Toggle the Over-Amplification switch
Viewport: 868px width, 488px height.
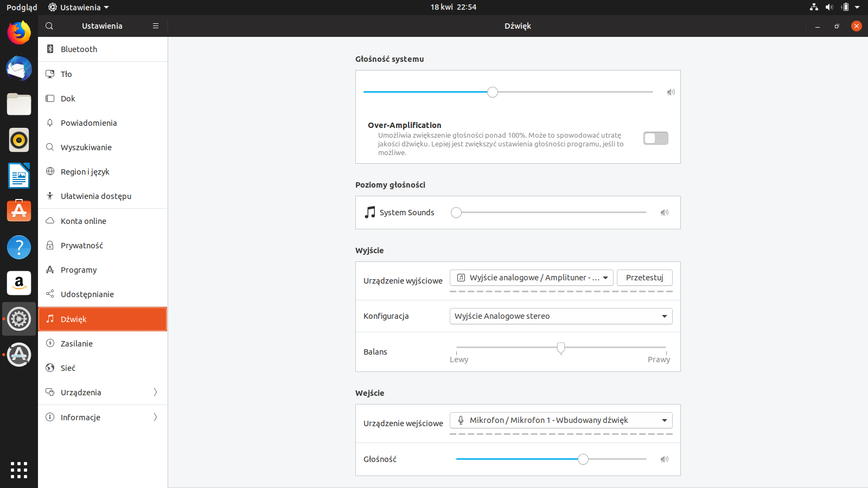pos(656,138)
